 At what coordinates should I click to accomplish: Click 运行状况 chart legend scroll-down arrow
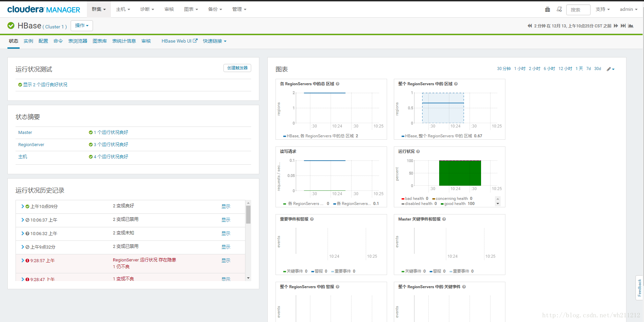pyautogui.click(x=498, y=204)
